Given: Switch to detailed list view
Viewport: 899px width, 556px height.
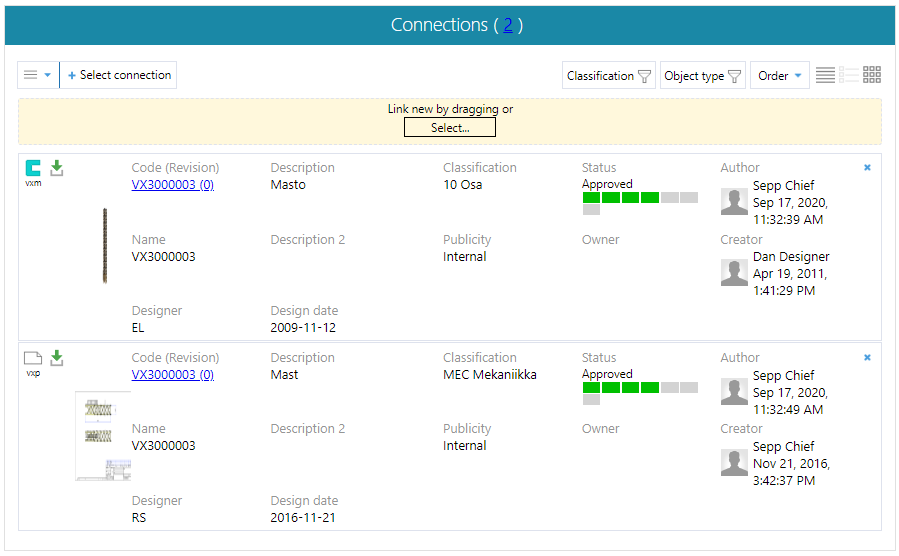Looking at the screenshot, I should point(848,75).
